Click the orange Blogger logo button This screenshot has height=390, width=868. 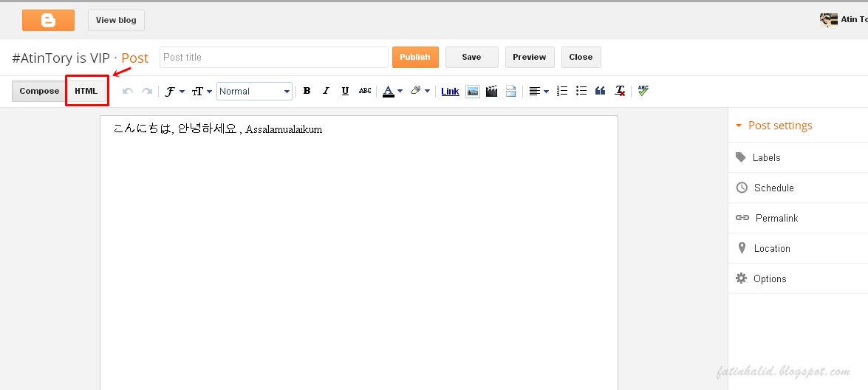click(x=48, y=21)
